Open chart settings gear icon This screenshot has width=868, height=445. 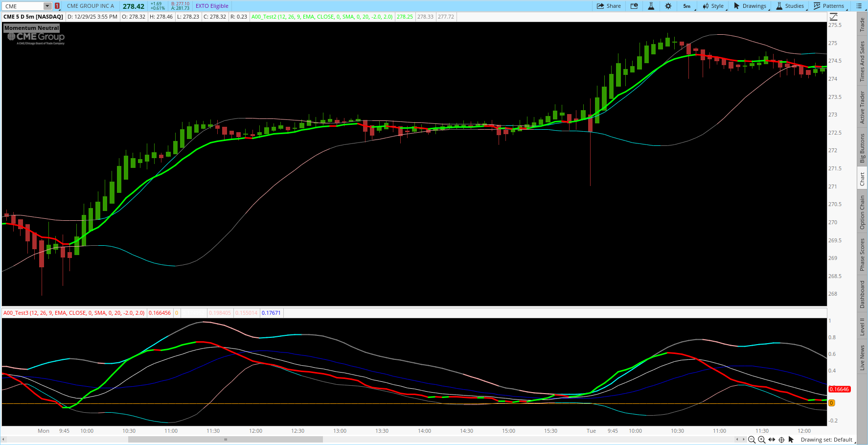click(x=668, y=6)
